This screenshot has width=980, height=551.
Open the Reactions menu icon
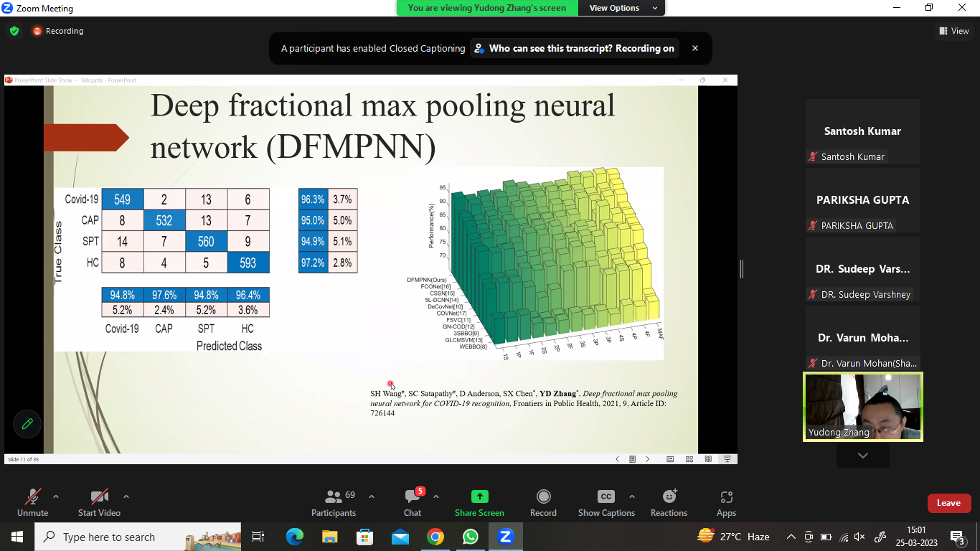pos(669,497)
